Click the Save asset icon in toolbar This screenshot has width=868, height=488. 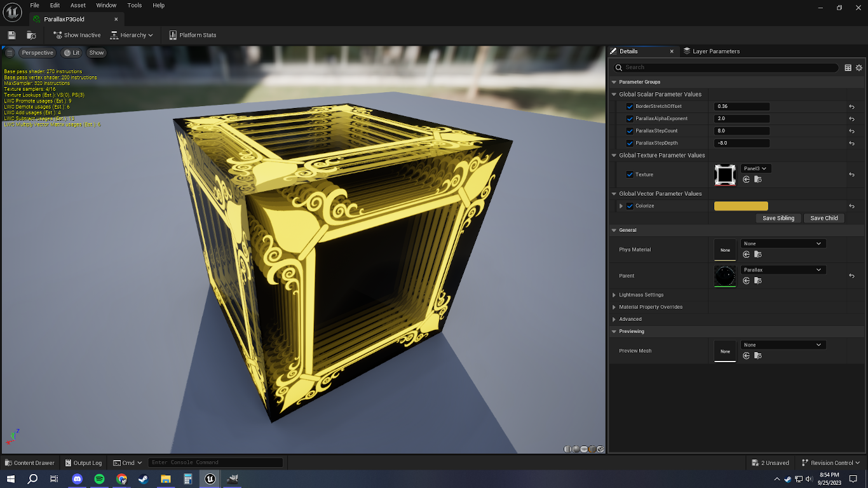point(11,35)
